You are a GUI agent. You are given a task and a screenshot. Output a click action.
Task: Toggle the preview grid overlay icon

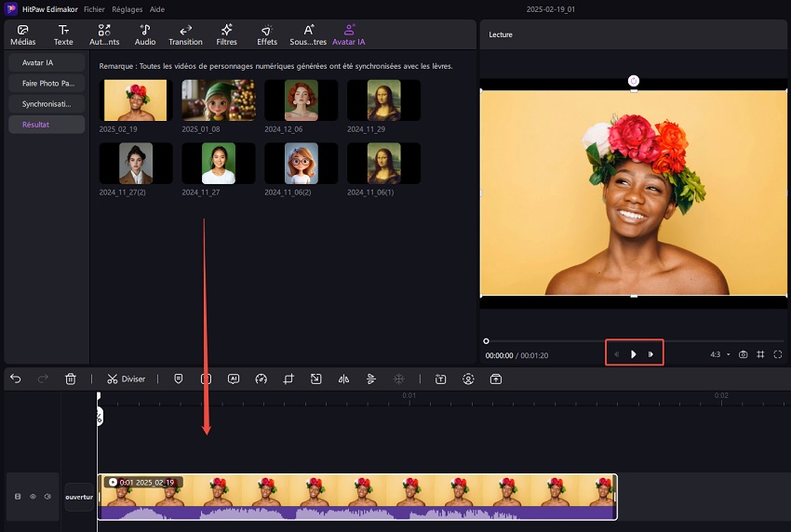pyautogui.click(x=760, y=354)
